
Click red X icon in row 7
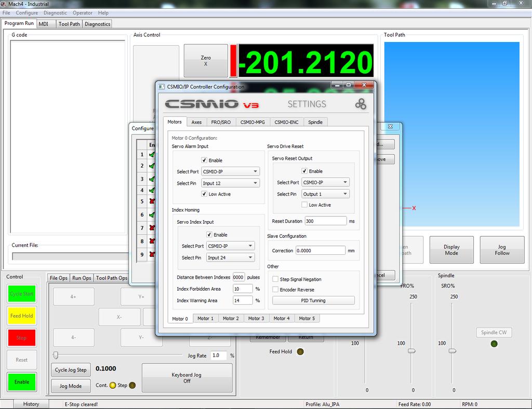click(152, 228)
